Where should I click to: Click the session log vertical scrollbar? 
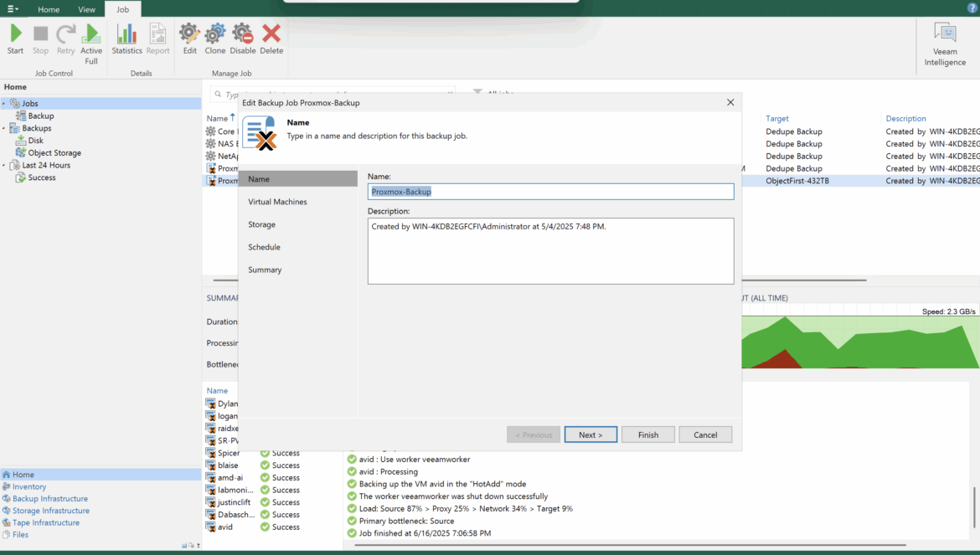point(974,507)
